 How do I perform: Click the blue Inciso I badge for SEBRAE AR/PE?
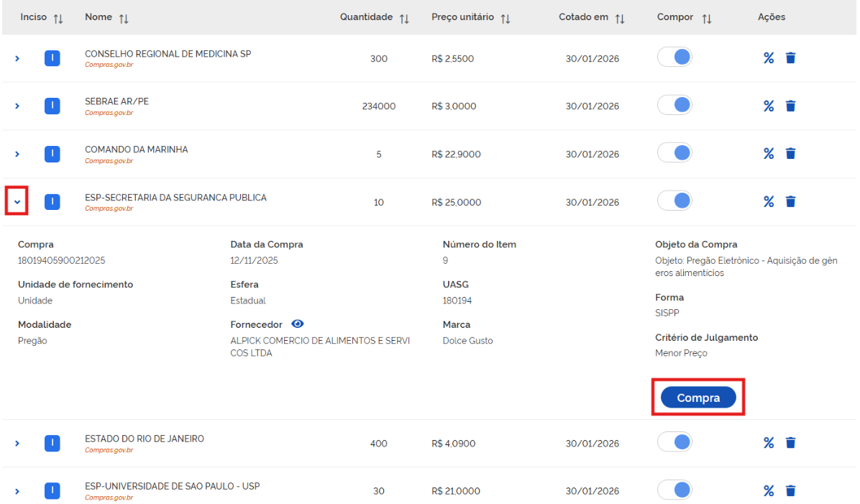coord(52,106)
